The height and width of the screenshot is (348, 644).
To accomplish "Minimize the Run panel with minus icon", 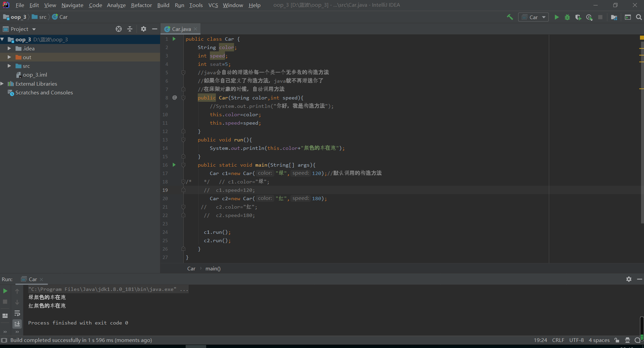I will pos(639,279).
